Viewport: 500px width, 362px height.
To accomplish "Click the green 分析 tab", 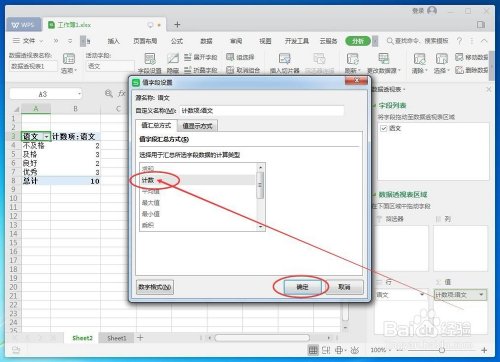I will click(358, 41).
